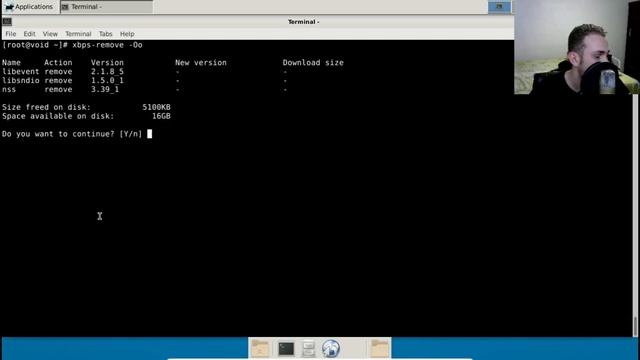Image resolution: width=640 pixels, height=360 pixels.
Task: Open the View menu
Action: (50, 34)
